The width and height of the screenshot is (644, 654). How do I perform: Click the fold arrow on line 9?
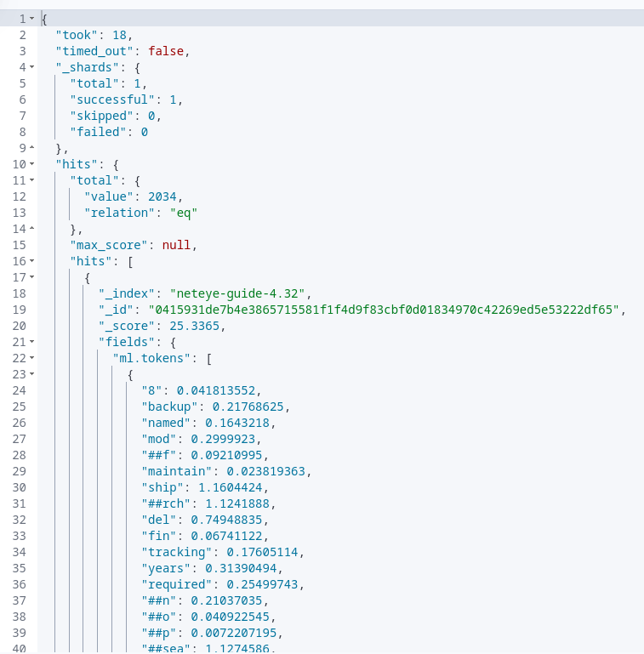coord(32,148)
